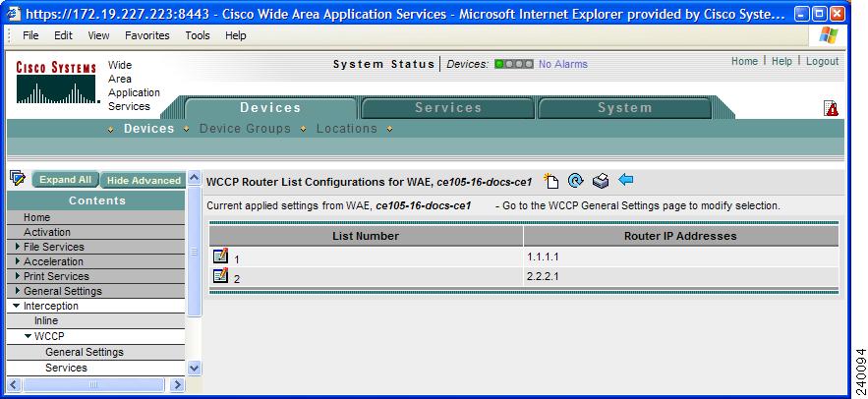Viewport: 868px width, 399px height.
Task: Expand the General Settings section
Action: pyautogui.click(x=18, y=291)
